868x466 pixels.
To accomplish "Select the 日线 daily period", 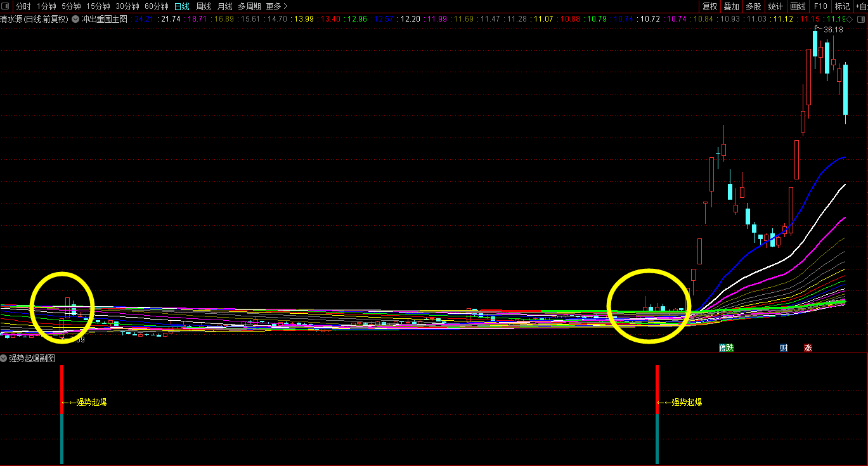I will pos(182,6).
